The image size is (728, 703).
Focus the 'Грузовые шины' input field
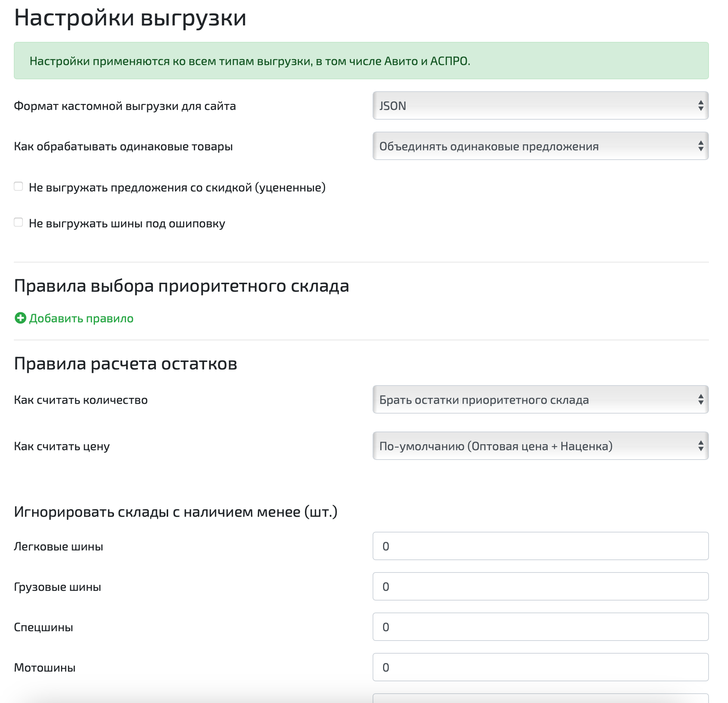tap(540, 587)
